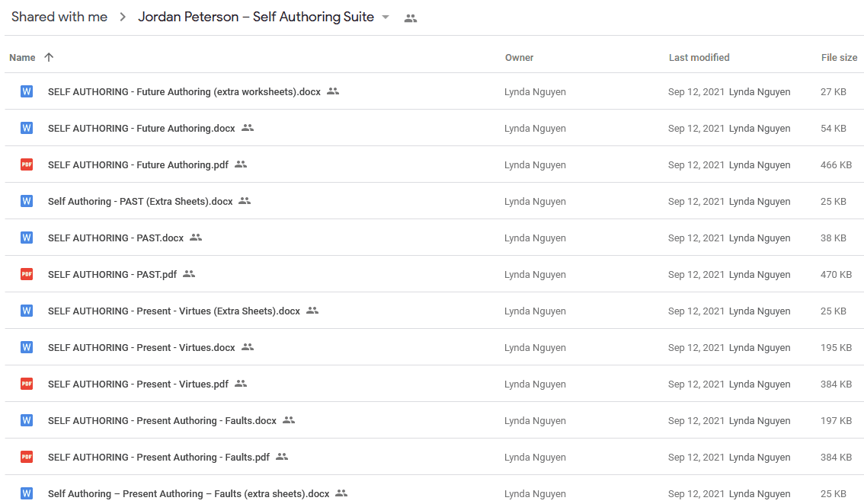The width and height of the screenshot is (864, 504).
Task: Click Jordan Peterson – Self Authoring Suite breadcrumb
Action: (256, 17)
